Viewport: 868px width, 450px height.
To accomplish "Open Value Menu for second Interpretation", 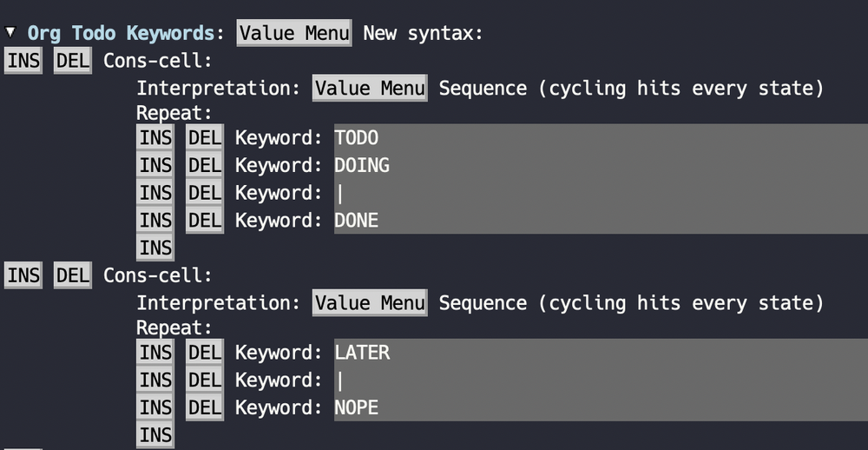I will (x=370, y=302).
